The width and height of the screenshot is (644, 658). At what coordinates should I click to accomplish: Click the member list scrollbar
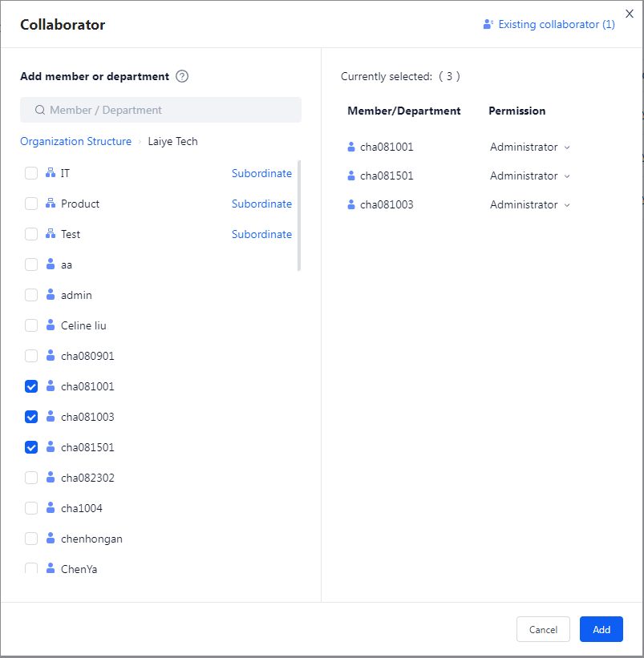(x=299, y=216)
